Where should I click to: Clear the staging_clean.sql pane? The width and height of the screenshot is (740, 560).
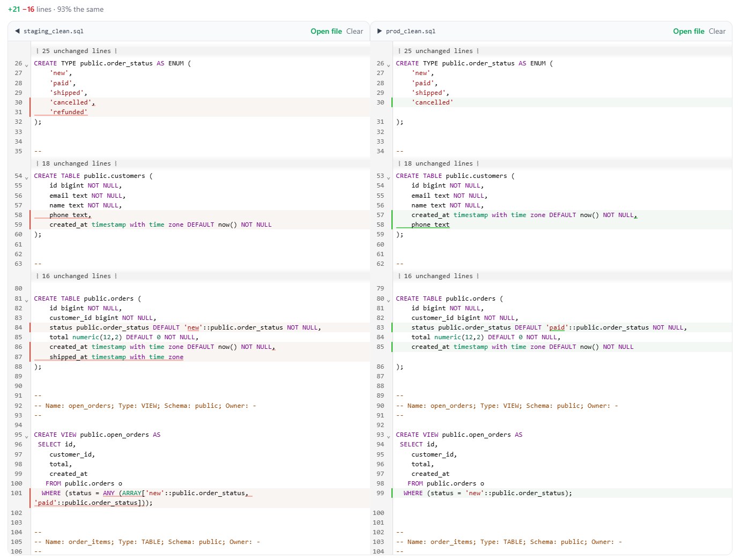[354, 31]
